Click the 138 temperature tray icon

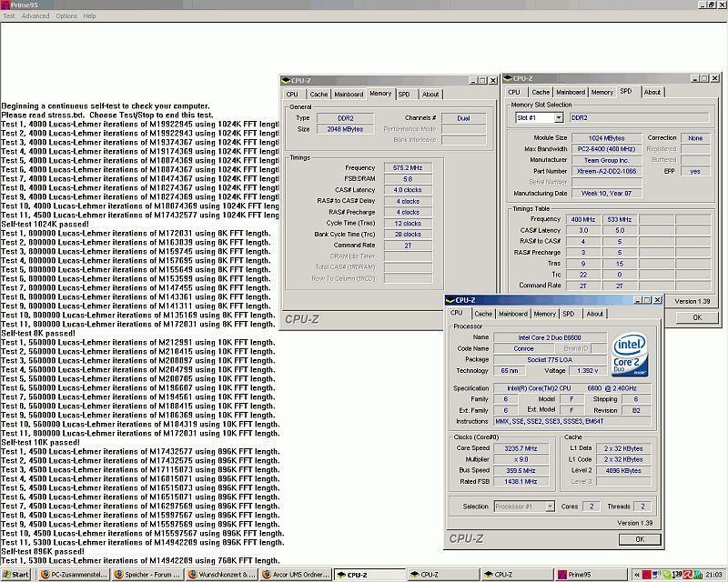click(x=676, y=575)
